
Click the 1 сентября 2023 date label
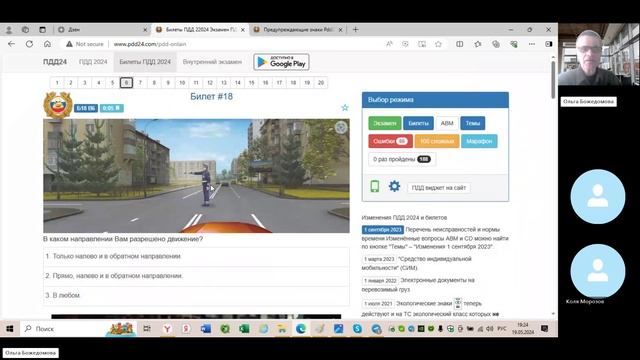tap(382, 230)
